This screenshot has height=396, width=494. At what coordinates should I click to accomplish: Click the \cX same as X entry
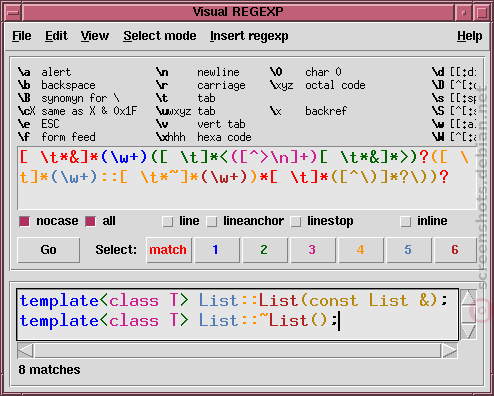coord(77,111)
